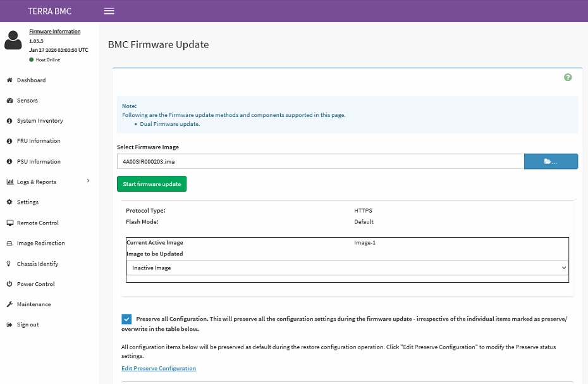Toggle the hamburger menu in header
Screen dimensions: 588x384
pos(109,11)
